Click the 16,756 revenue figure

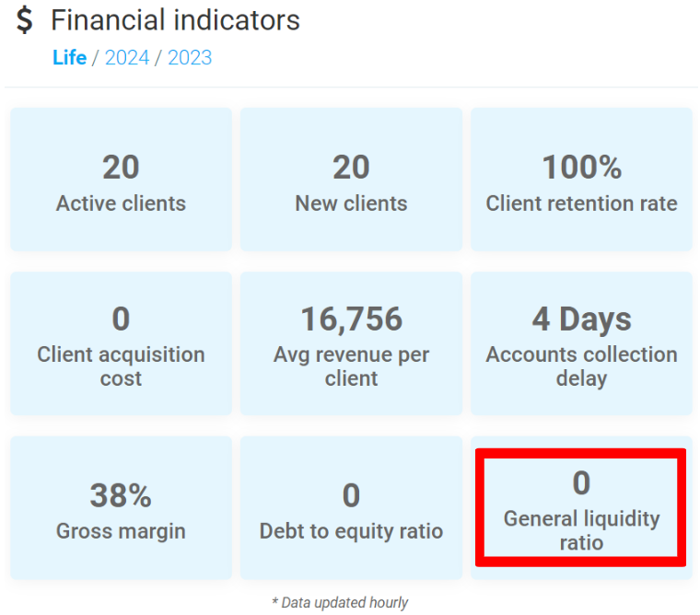[x=351, y=319]
